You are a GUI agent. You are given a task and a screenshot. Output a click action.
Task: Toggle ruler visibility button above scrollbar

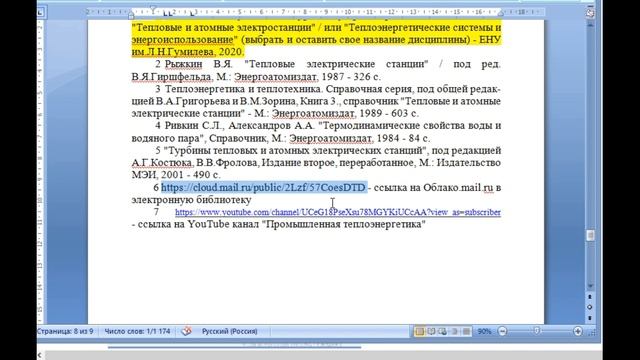point(590,13)
